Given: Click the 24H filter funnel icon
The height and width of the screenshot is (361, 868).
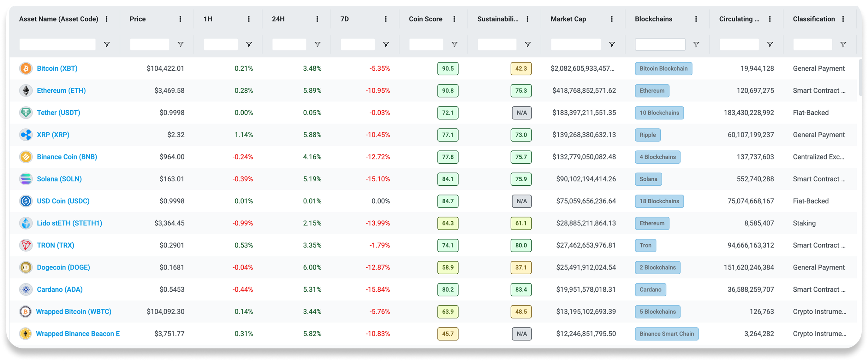Looking at the screenshot, I should (318, 44).
